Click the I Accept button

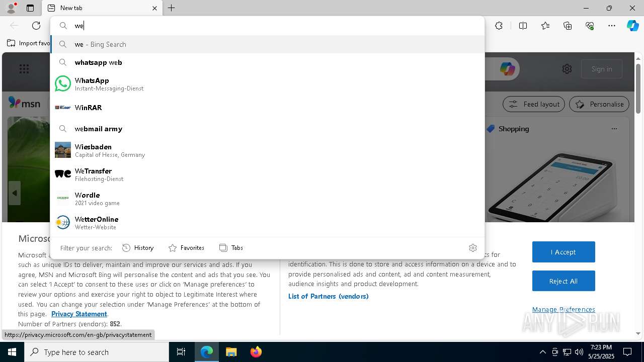point(563,252)
